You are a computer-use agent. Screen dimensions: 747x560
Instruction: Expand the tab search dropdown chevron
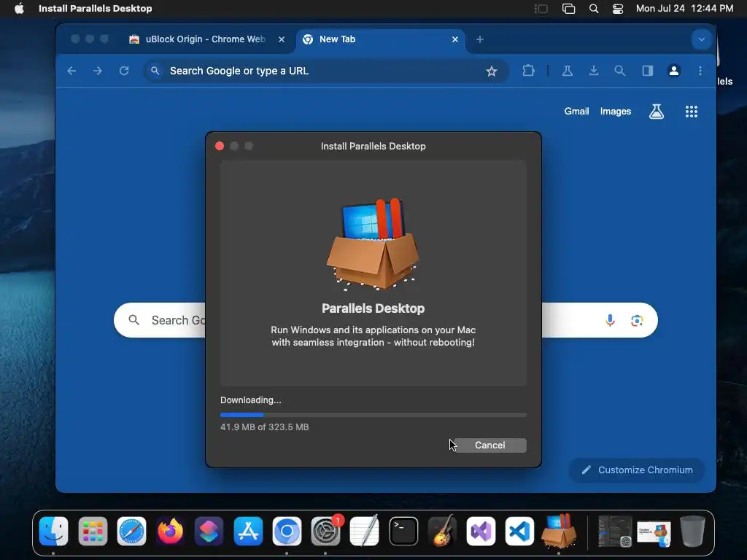pos(701,39)
